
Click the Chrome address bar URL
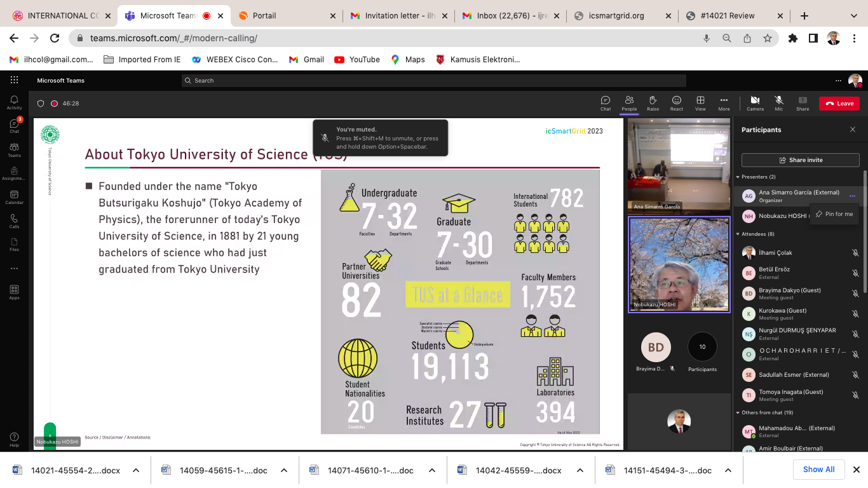173,38
